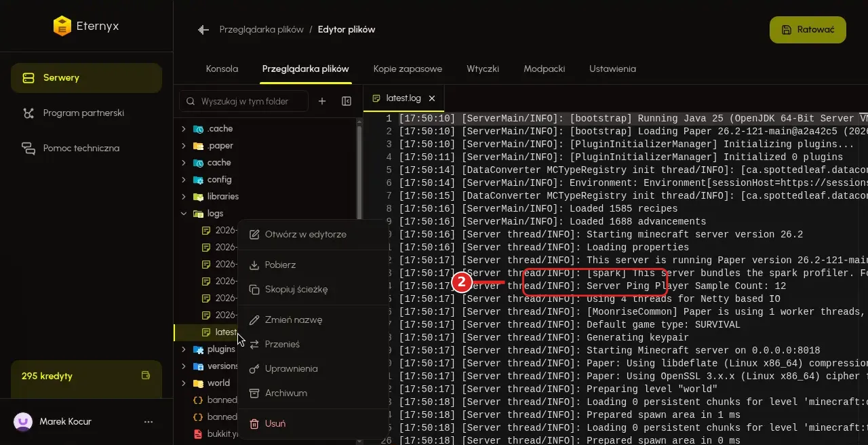The height and width of the screenshot is (445, 868).
Task: Toggle the file panel layout icon
Action: click(x=347, y=101)
